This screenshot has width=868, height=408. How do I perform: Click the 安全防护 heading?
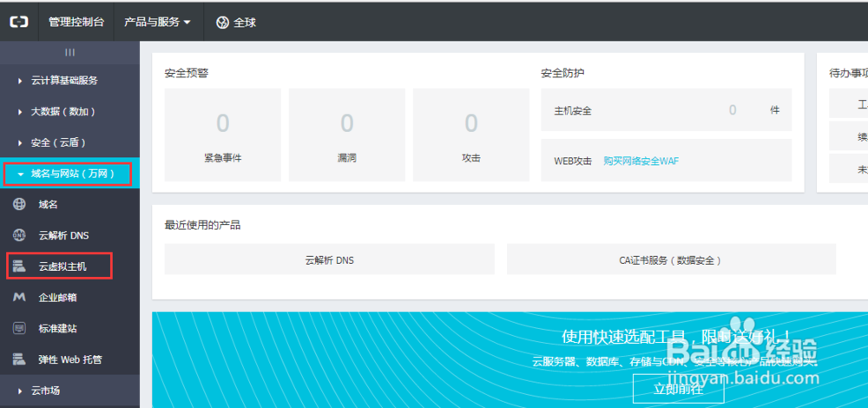(x=563, y=73)
